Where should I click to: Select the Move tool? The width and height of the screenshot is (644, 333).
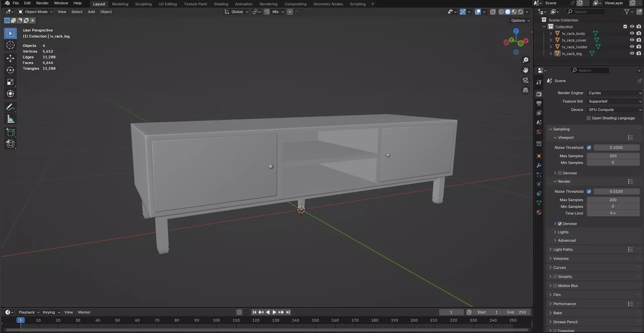[10, 58]
